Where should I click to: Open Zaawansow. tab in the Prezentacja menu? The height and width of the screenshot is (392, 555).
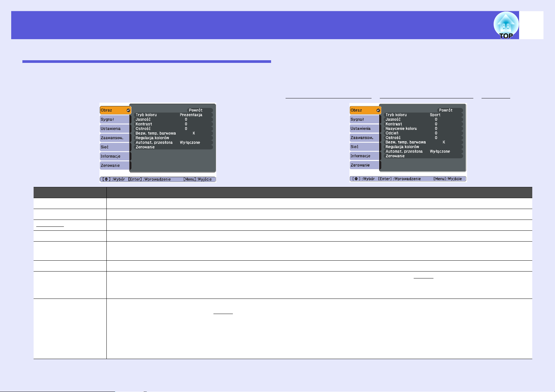tap(115, 138)
